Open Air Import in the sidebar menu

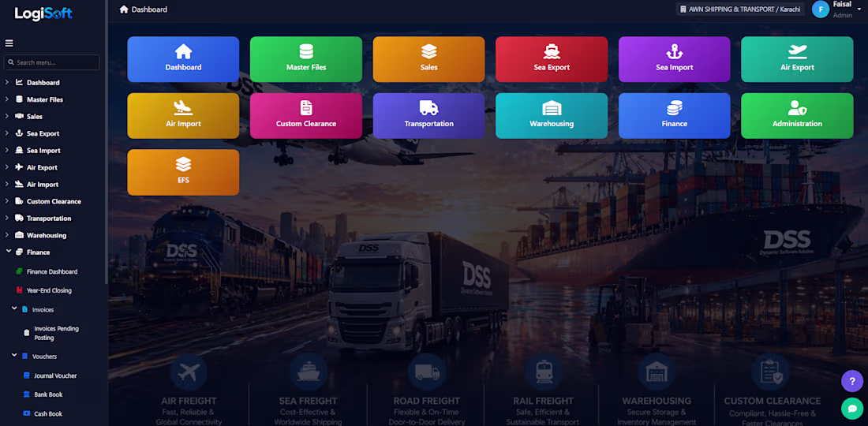coord(43,185)
